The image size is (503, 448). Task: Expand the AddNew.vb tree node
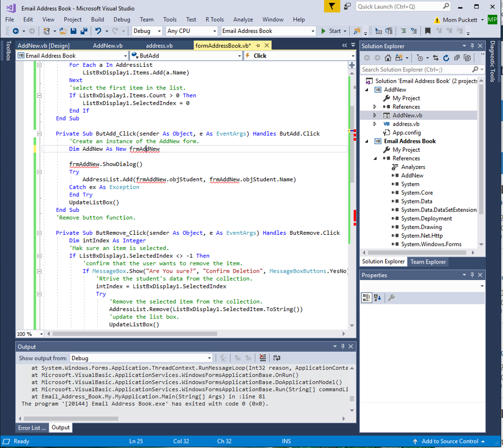tap(375, 115)
